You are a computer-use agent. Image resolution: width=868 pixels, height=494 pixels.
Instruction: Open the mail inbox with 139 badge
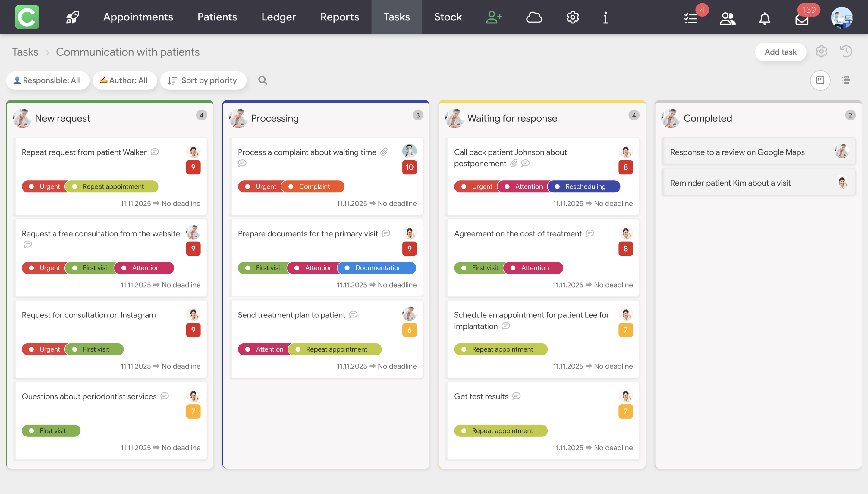point(802,19)
